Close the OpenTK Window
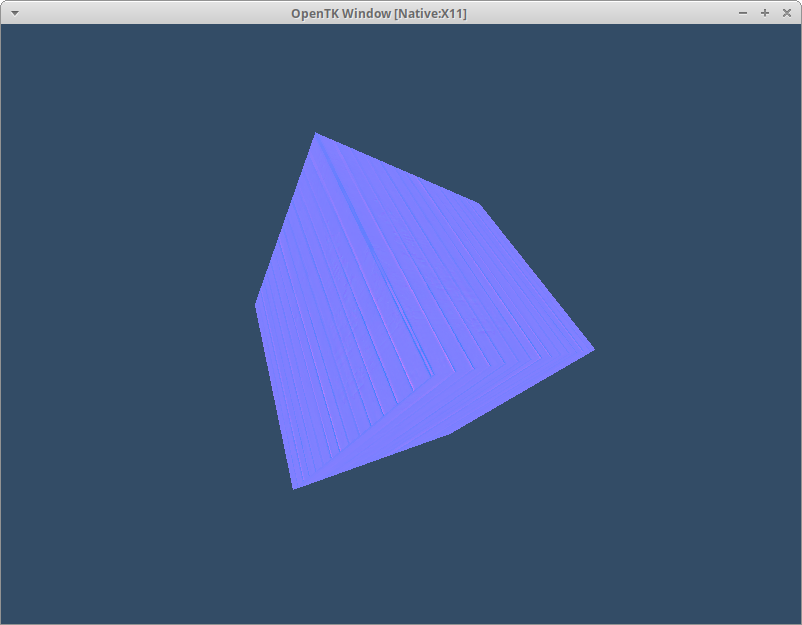This screenshot has height=625, width=802. click(787, 13)
